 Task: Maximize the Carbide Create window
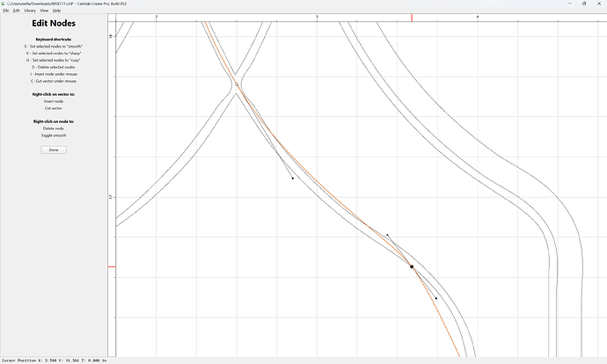584,4
